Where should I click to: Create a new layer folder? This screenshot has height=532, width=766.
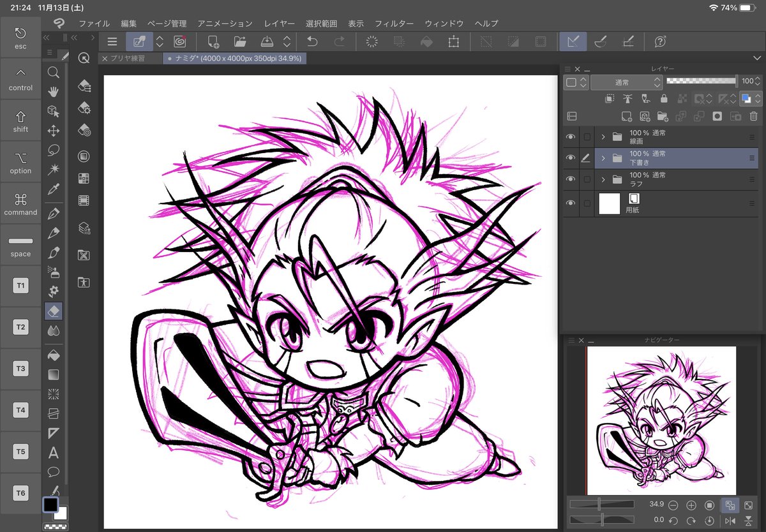coord(663,116)
